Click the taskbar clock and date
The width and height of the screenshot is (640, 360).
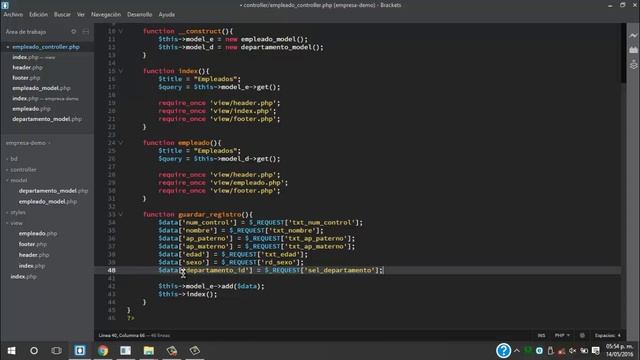click(619, 351)
